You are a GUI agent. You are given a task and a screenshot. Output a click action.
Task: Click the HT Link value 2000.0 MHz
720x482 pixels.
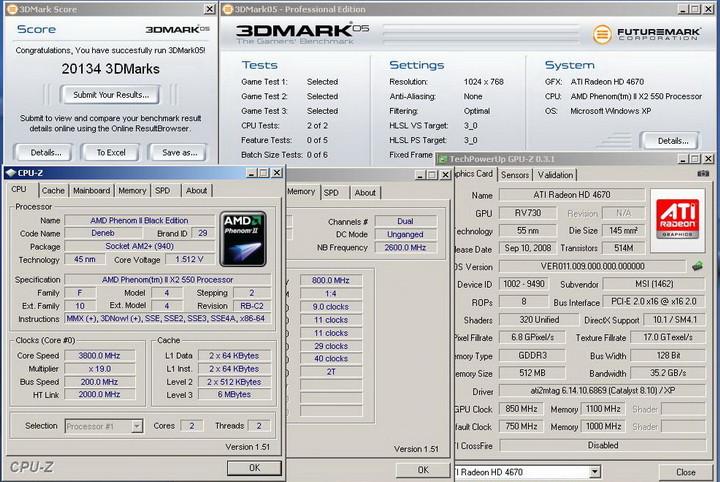(x=100, y=394)
